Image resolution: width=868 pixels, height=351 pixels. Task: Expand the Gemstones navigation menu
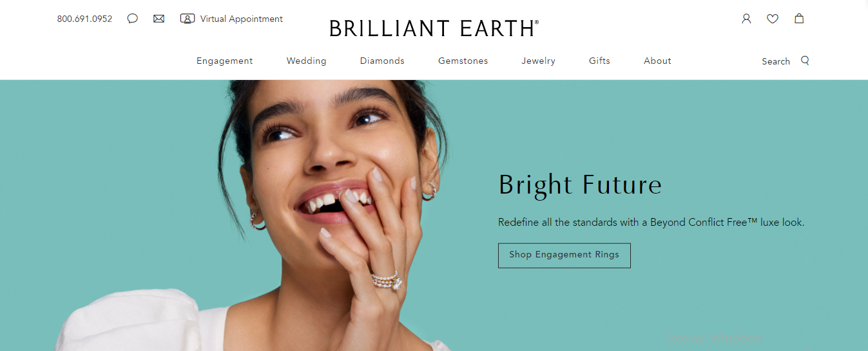(x=463, y=61)
